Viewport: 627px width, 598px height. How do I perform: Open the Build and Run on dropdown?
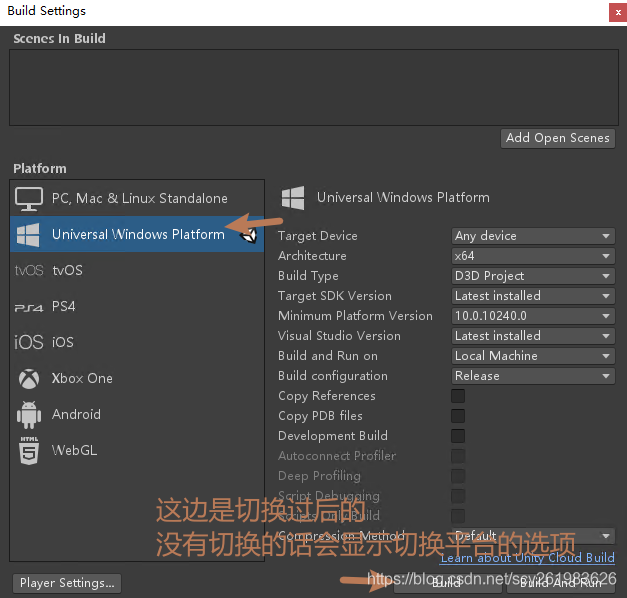pyautogui.click(x=533, y=356)
